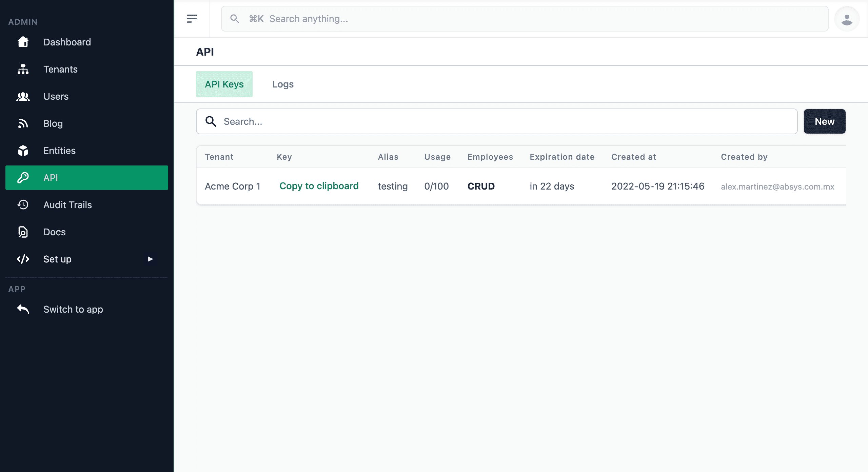Click the Set up code brackets icon
The width and height of the screenshot is (868, 472).
point(23,259)
